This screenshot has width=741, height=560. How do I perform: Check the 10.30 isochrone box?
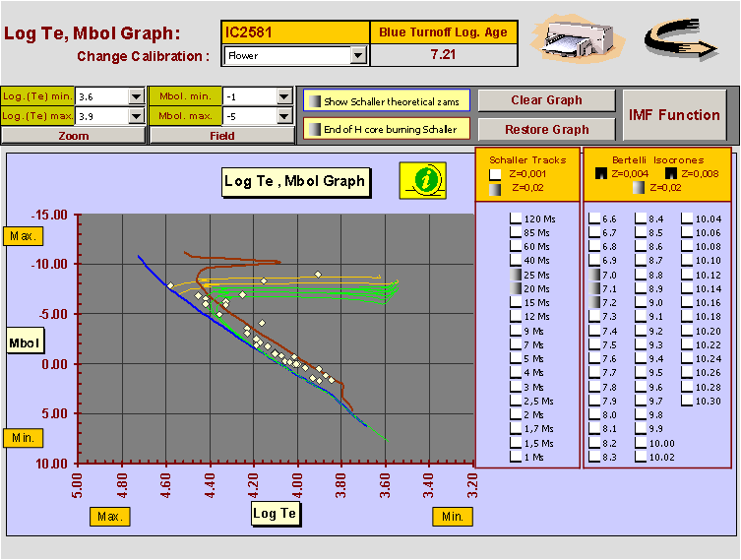click(x=687, y=401)
